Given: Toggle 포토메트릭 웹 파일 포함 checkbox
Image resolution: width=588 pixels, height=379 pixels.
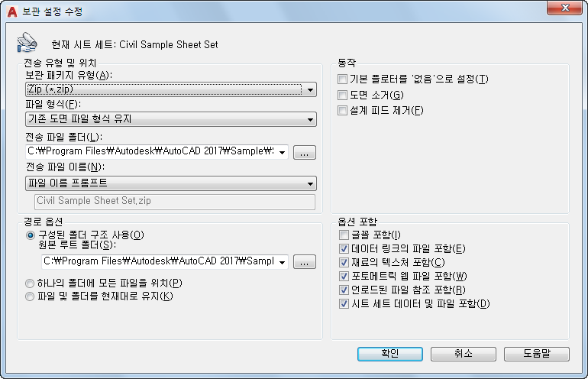Looking at the screenshot, I should (x=344, y=276).
